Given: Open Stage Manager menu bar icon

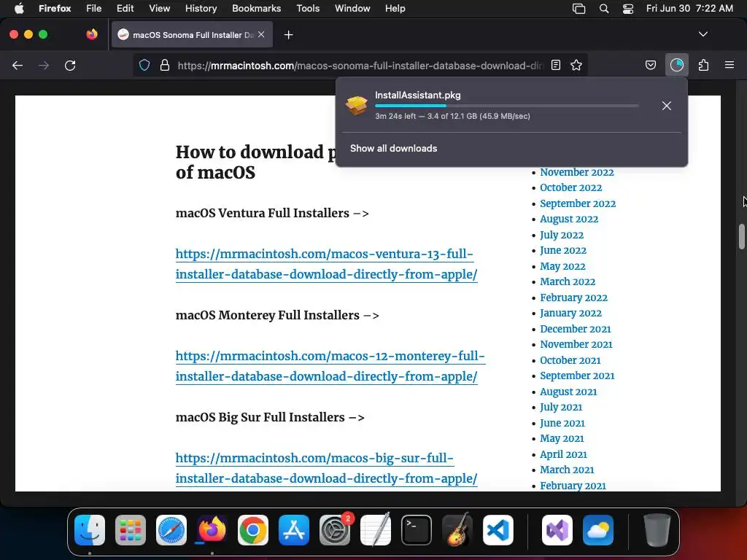Looking at the screenshot, I should pyautogui.click(x=578, y=9).
